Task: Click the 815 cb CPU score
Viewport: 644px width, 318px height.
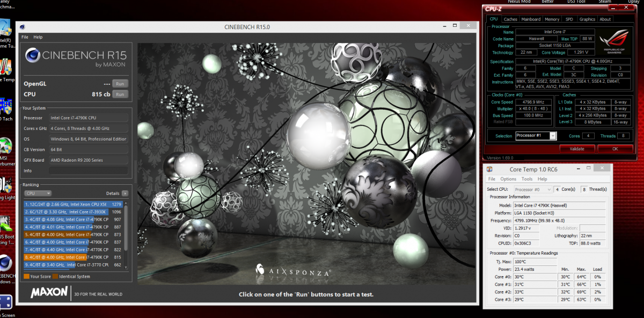Action: coord(100,94)
